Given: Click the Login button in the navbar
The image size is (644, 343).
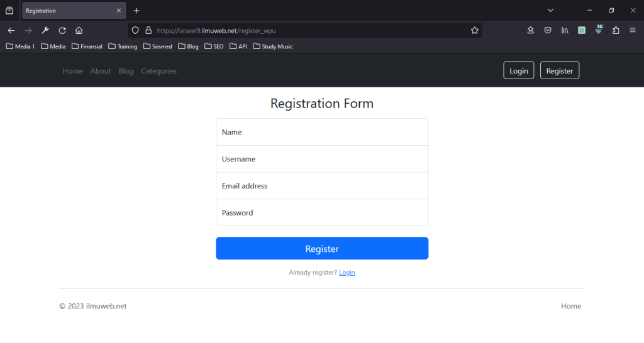Looking at the screenshot, I should 518,71.
